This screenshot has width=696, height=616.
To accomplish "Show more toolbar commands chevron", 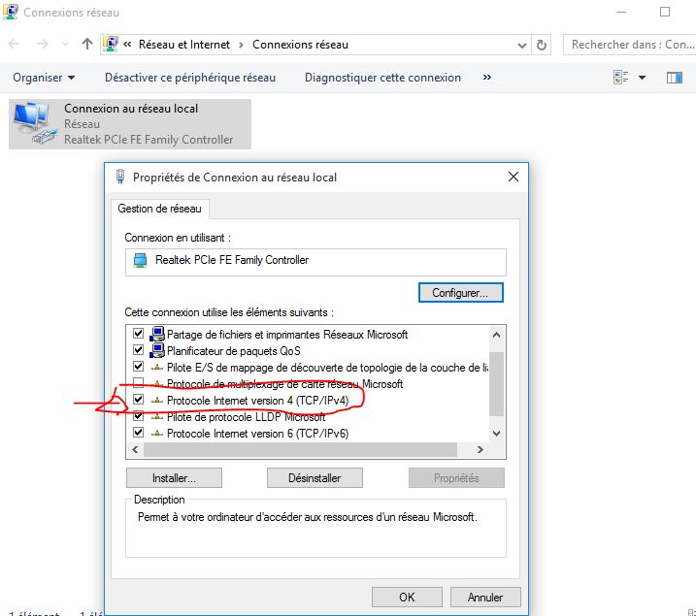I will 487,78.
